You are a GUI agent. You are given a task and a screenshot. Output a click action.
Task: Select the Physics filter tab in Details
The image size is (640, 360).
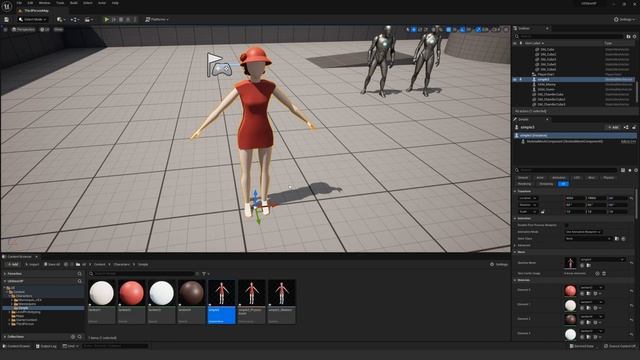tap(609, 178)
